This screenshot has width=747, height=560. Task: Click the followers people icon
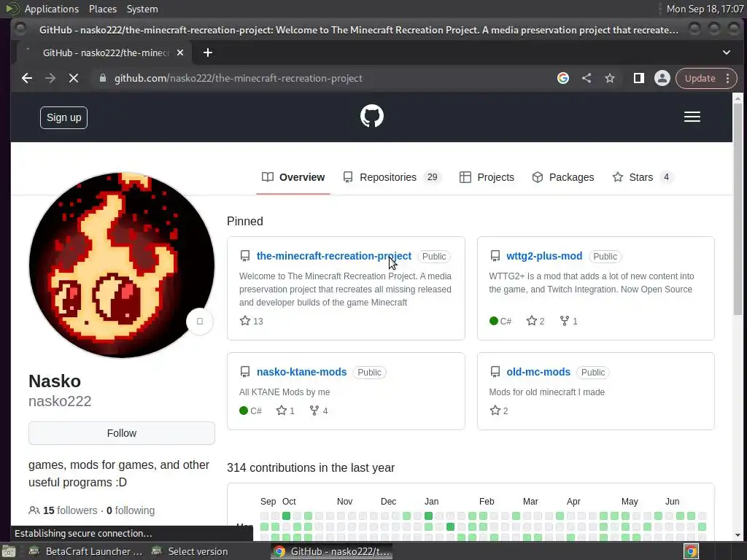(34, 510)
